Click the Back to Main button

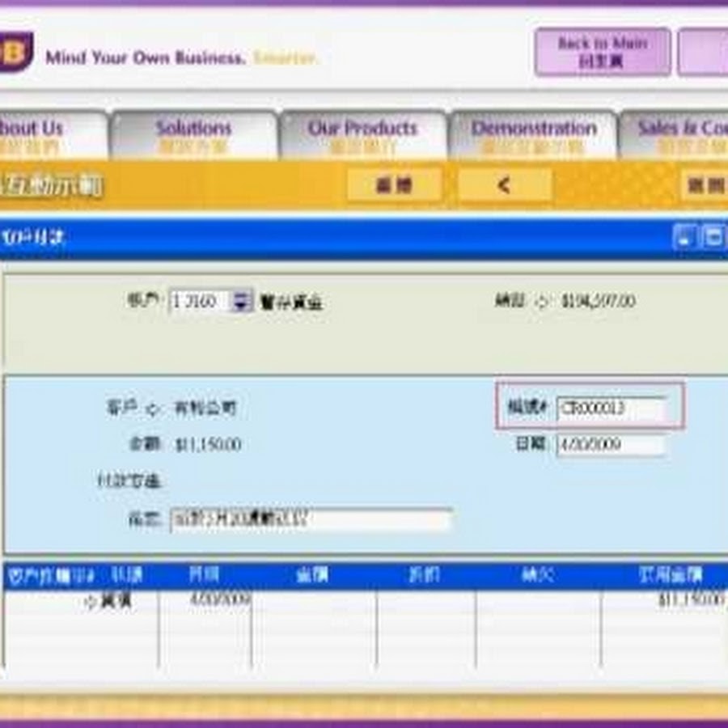(602, 52)
